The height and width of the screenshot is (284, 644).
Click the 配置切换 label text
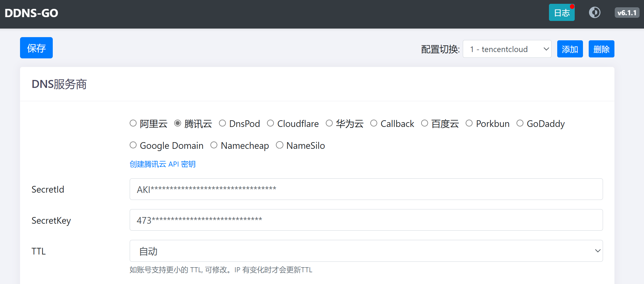pos(440,49)
